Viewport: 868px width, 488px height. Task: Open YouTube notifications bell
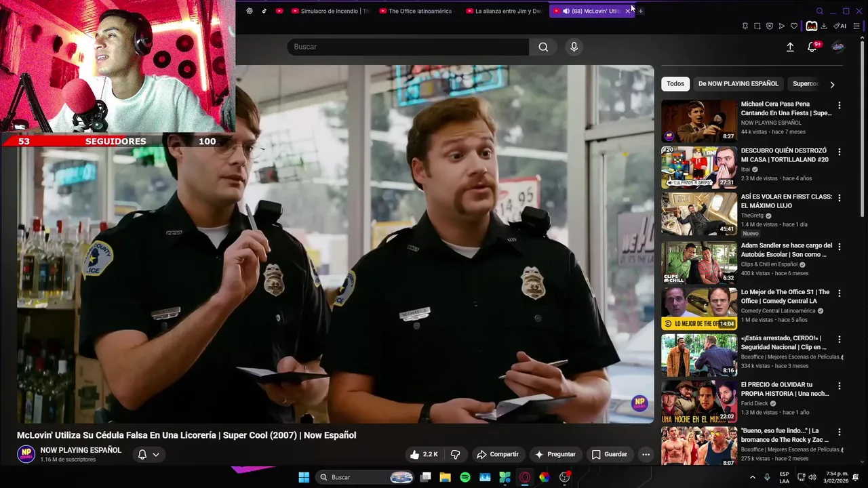click(x=812, y=47)
